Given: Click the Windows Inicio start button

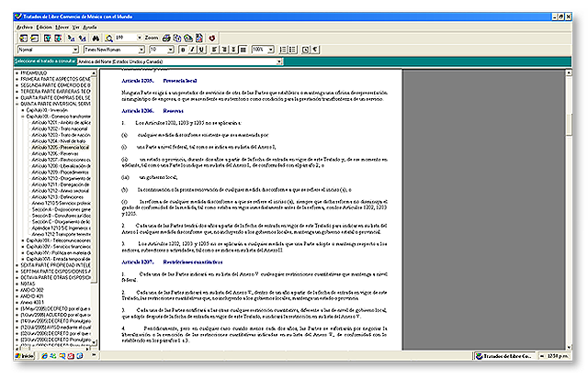Looking at the screenshot, I should tap(25, 356).
